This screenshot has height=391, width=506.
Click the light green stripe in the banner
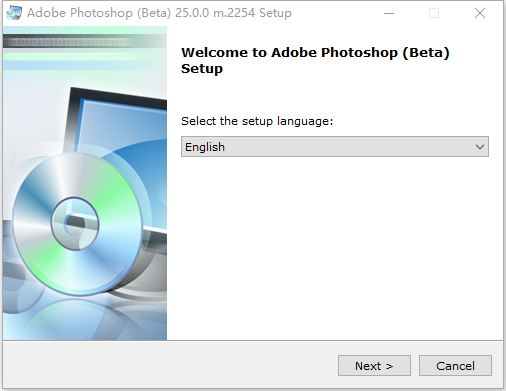70,57
